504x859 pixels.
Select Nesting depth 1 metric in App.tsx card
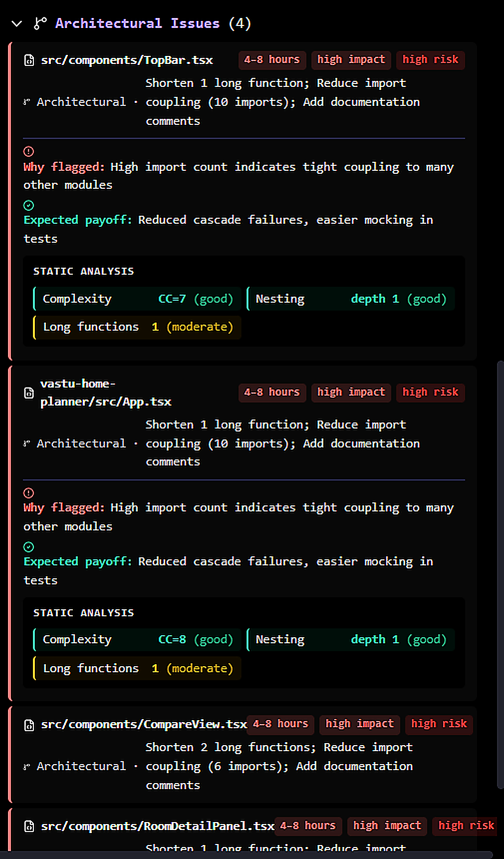[351, 640]
